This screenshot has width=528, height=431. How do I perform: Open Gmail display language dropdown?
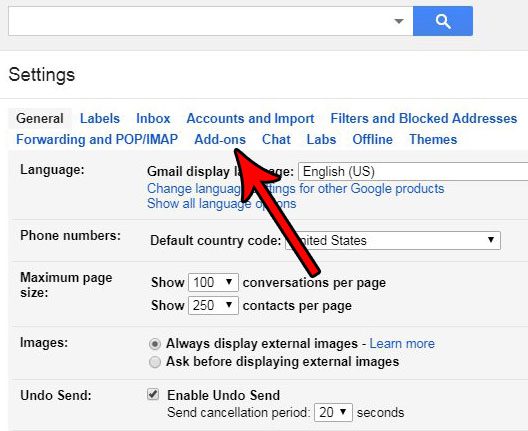(413, 172)
